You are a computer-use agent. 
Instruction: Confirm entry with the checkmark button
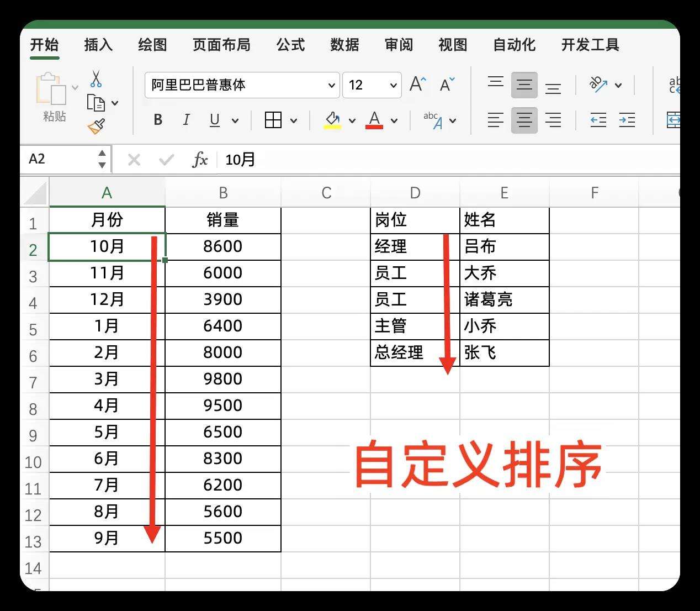[x=166, y=160]
